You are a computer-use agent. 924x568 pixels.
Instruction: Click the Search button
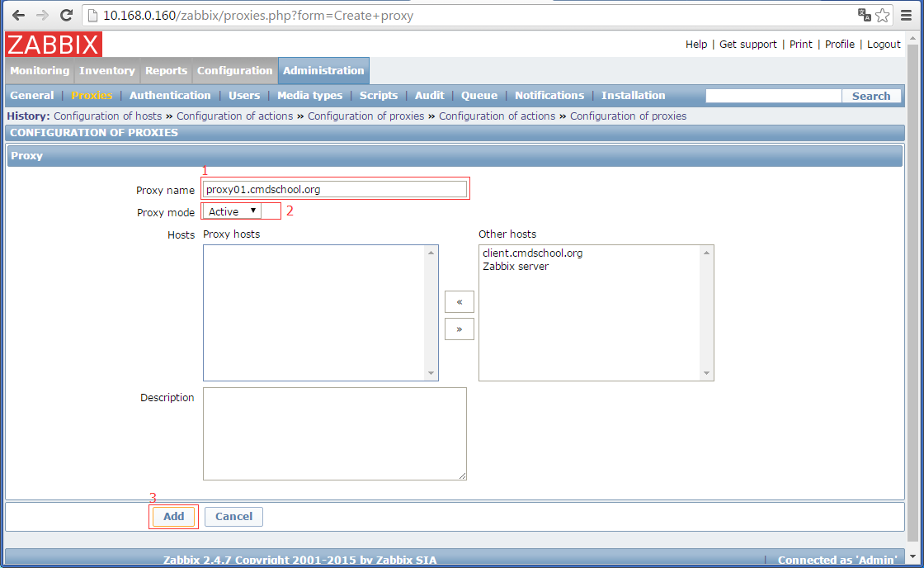click(x=871, y=96)
